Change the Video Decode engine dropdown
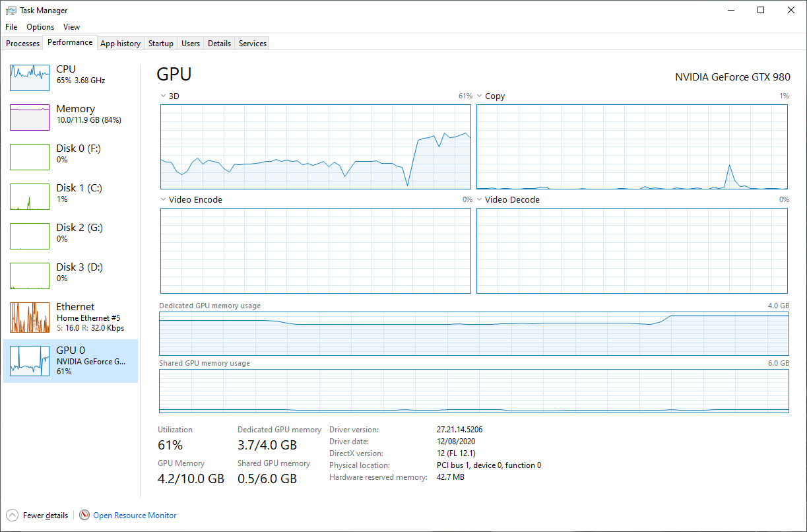The height and width of the screenshot is (532, 807). coord(480,199)
